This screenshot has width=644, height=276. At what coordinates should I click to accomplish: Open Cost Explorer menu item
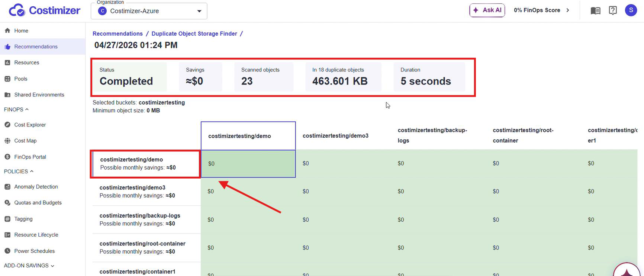coord(42,125)
